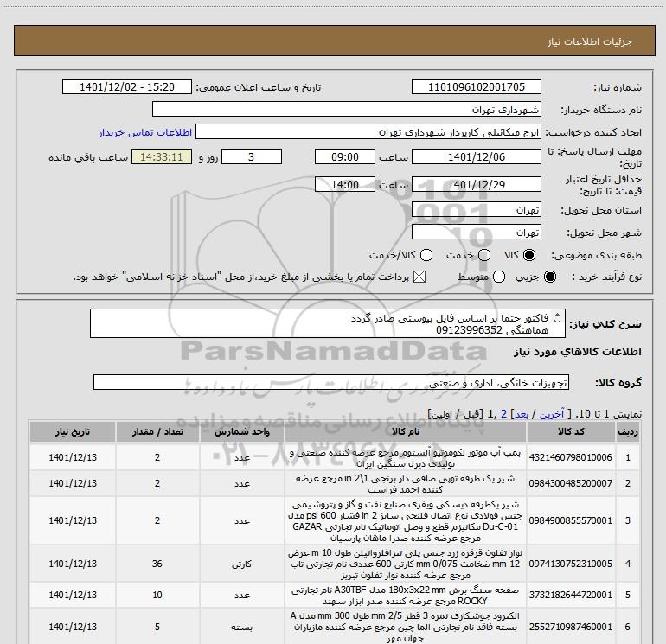Click the جزئیات اطلاعات نیاز header title
Screen dimensions: 666x644
pyautogui.click(x=590, y=41)
